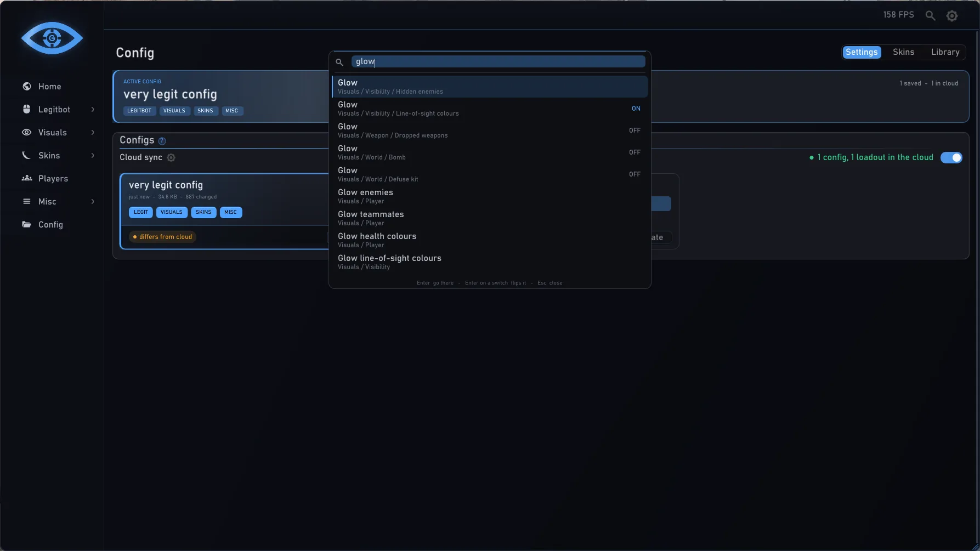Select Glow health colours search result
Image resolution: width=980 pixels, height=551 pixels.
pos(490,240)
